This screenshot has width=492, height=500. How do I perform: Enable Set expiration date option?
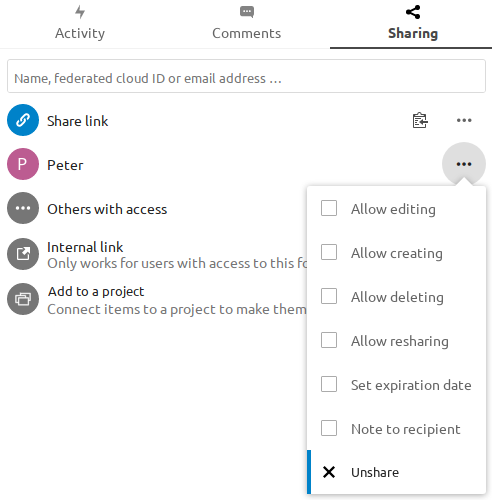pos(329,384)
